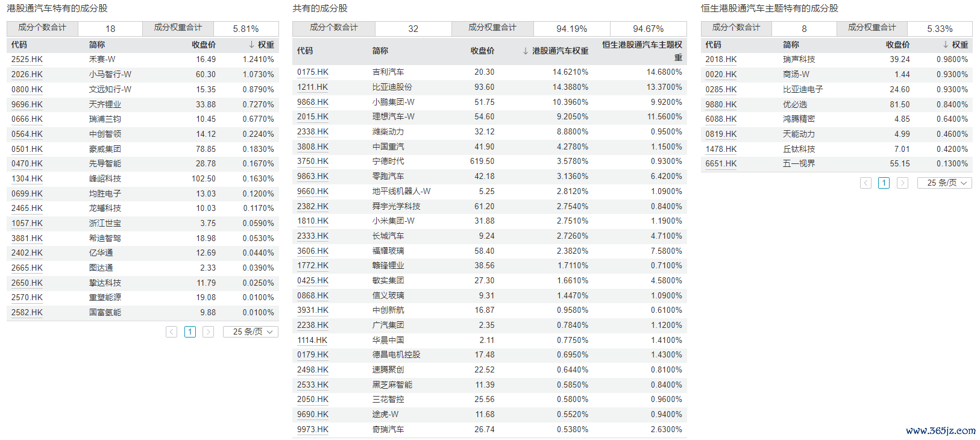Go to next page under 恒生港股通汽车主题特有 table
Viewport: 980px width, 440px height.
tap(903, 183)
